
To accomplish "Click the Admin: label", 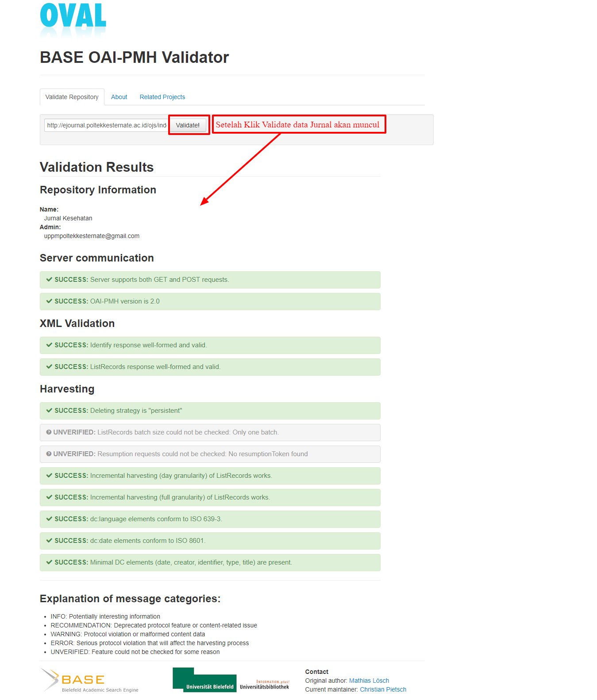I will coord(50,227).
